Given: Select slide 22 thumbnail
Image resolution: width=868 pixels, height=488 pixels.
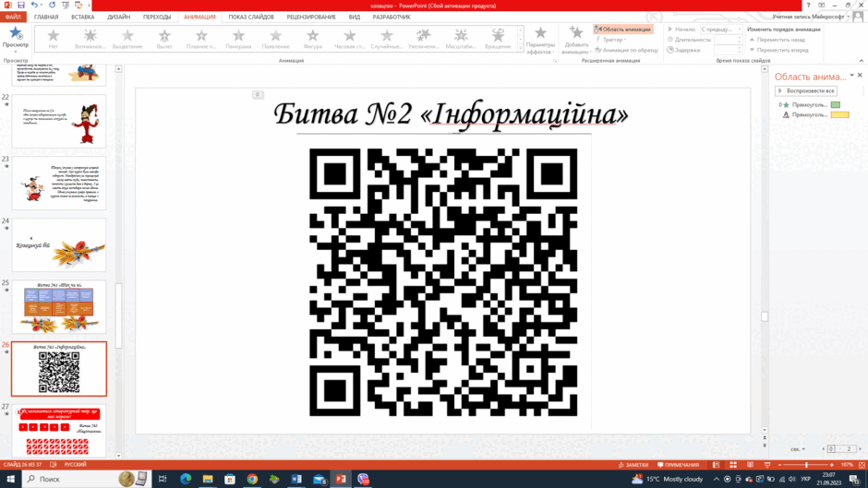Looking at the screenshot, I should [x=59, y=121].
